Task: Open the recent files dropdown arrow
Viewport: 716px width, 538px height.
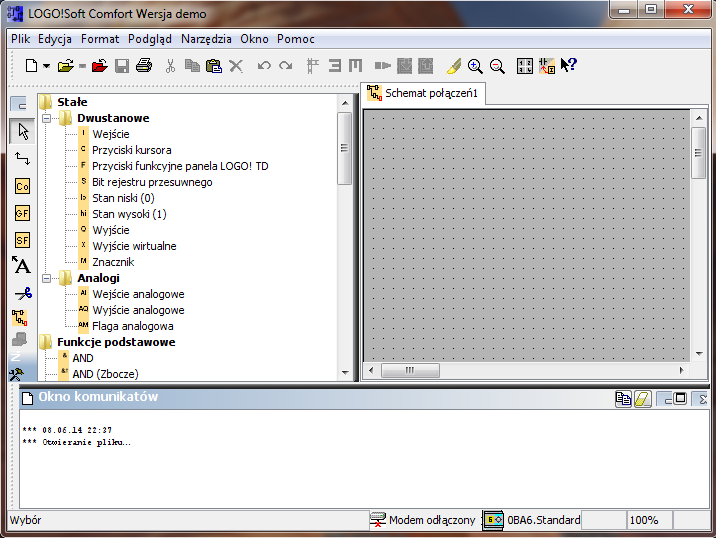Action: tap(82, 66)
